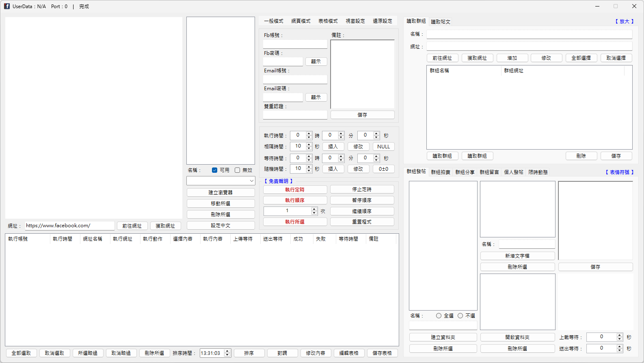Image resolution: width=644 pixels, height=363 pixels.
Task: Click the 排序 button
Action: pyautogui.click(x=249, y=353)
